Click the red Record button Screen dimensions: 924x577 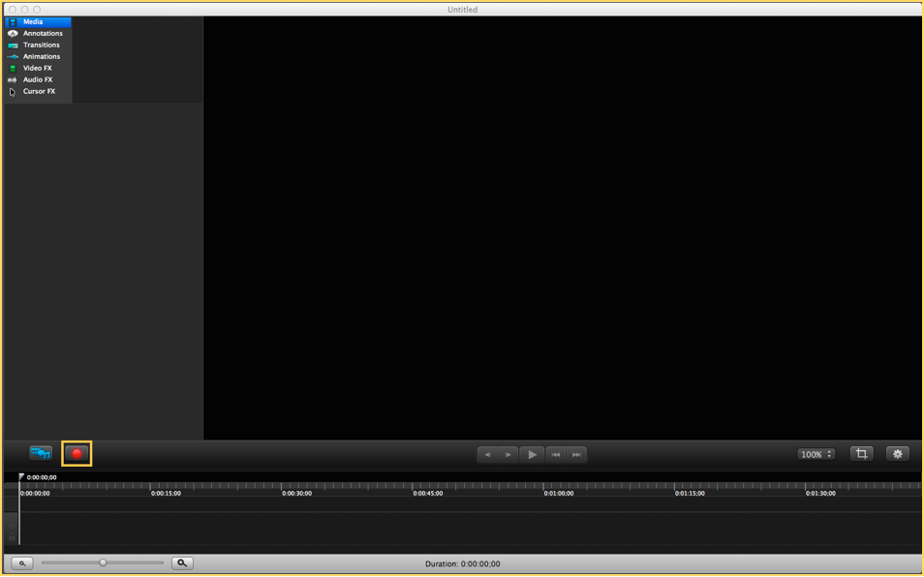(x=77, y=453)
